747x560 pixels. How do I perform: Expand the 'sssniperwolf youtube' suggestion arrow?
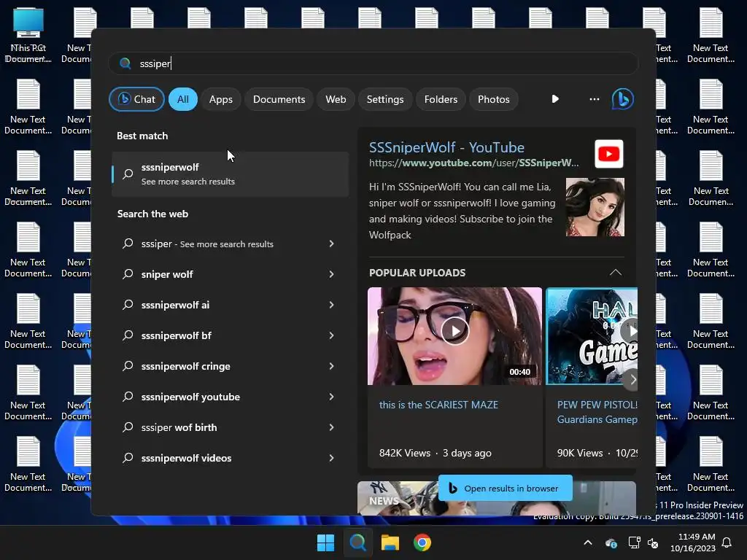click(332, 397)
